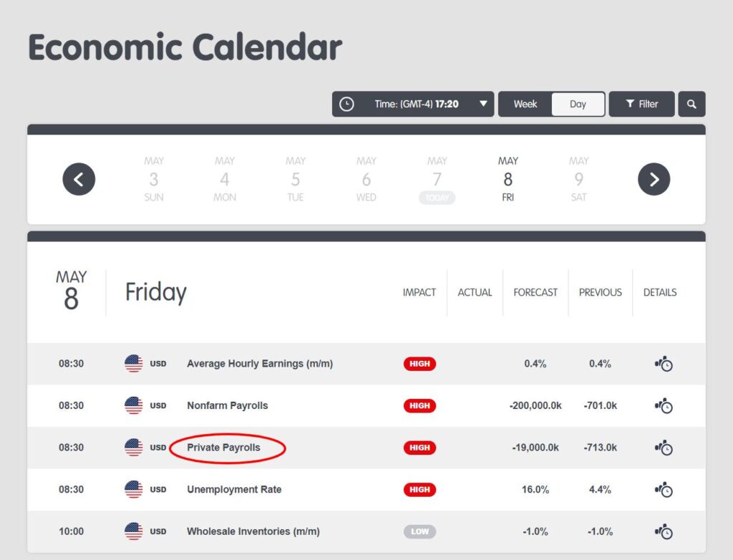Open the time zone dropdown
733x560 pixels.
point(483,104)
